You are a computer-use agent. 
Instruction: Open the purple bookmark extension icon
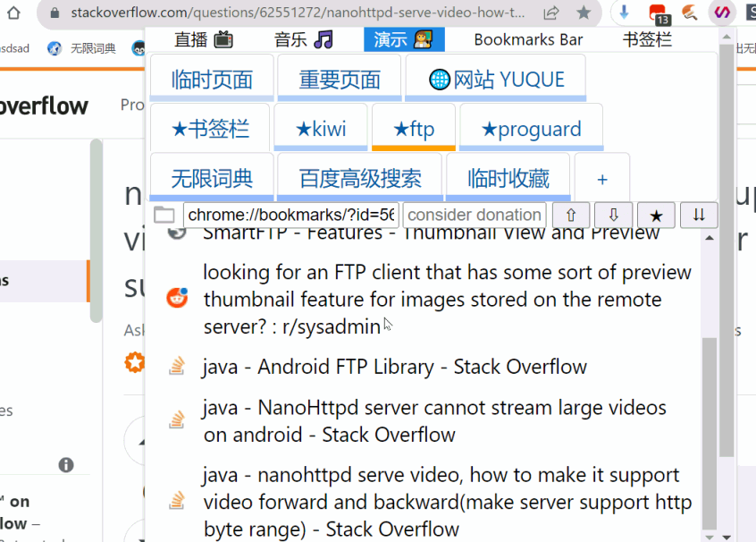(722, 12)
